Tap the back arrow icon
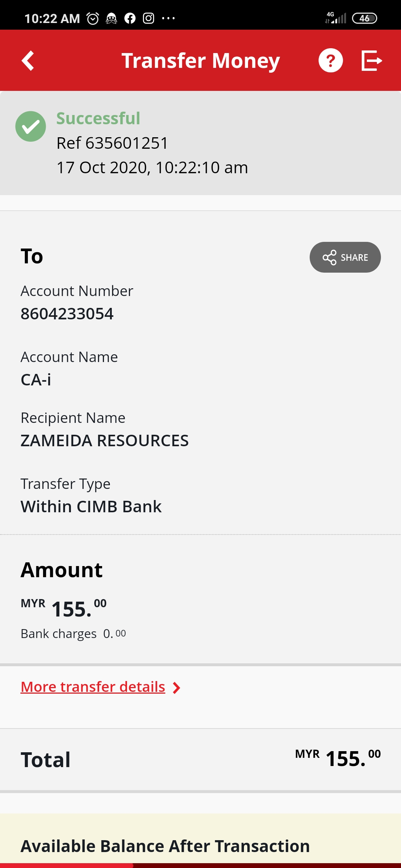The image size is (401, 868). [28, 60]
